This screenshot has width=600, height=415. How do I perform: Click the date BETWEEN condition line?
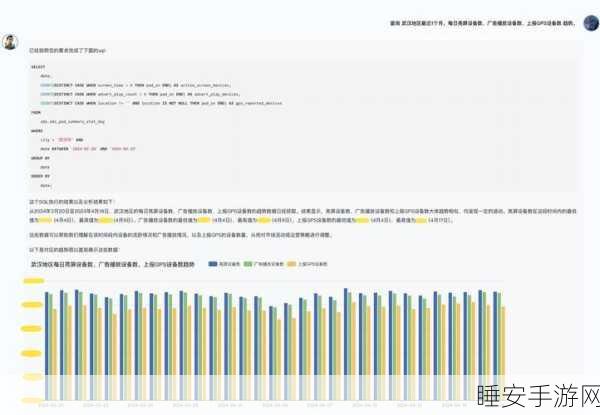[88, 149]
